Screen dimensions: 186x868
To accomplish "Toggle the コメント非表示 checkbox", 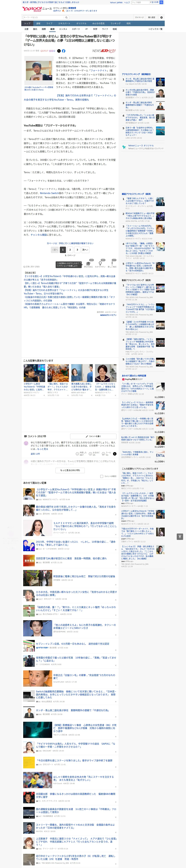I will (102, 476).
